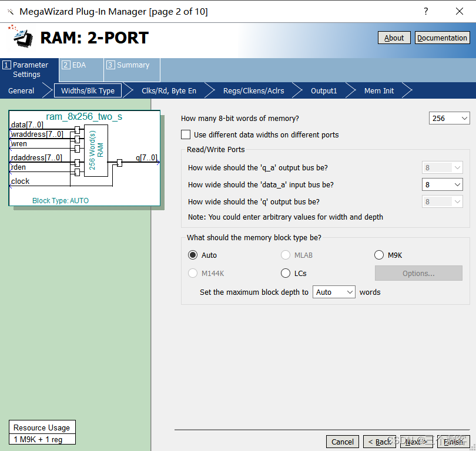Click the About button
The height and width of the screenshot is (451, 476).
tap(394, 38)
